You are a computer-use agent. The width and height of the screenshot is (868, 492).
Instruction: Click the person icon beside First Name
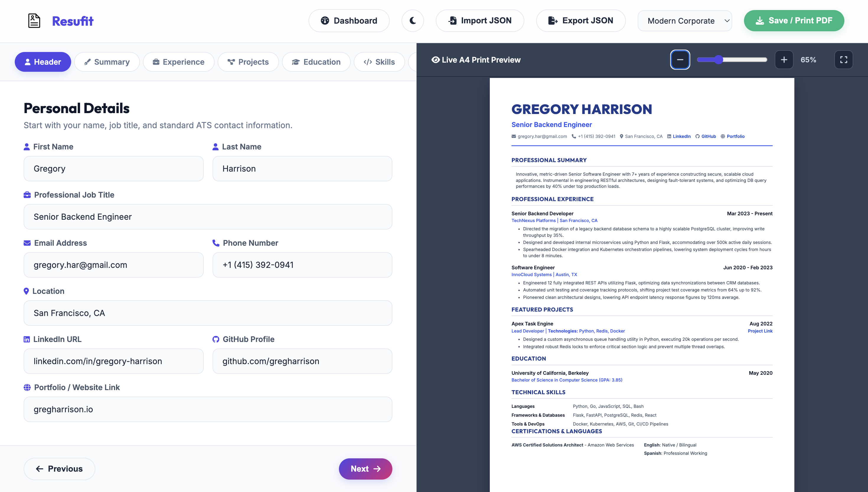[27, 147]
